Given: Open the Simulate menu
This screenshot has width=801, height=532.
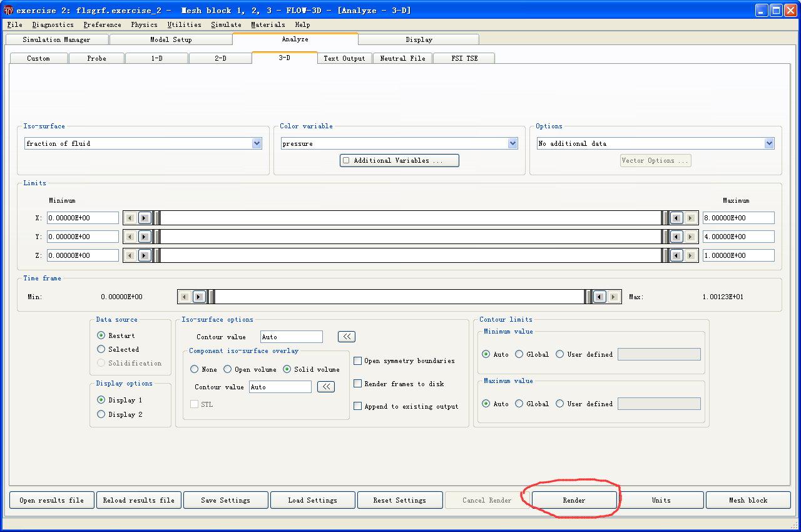Looking at the screenshot, I should click(226, 24).
